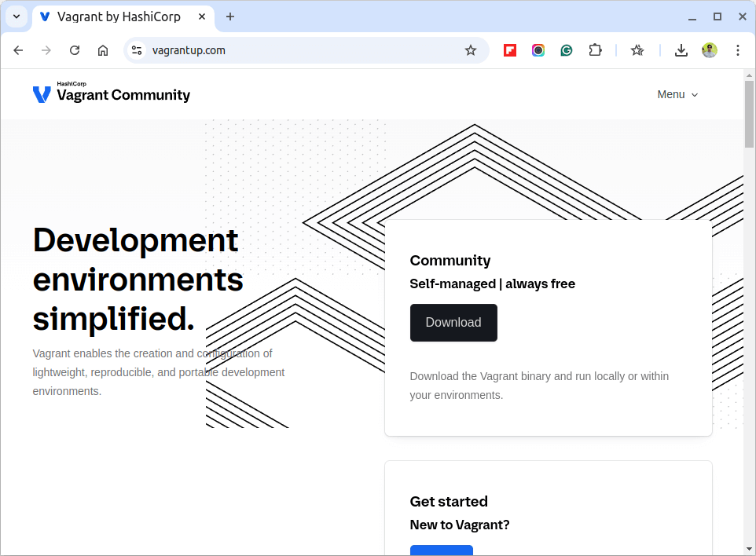Click the circular colorful extension icon
This screenshot has height=556, width=756.
point(538,50)
